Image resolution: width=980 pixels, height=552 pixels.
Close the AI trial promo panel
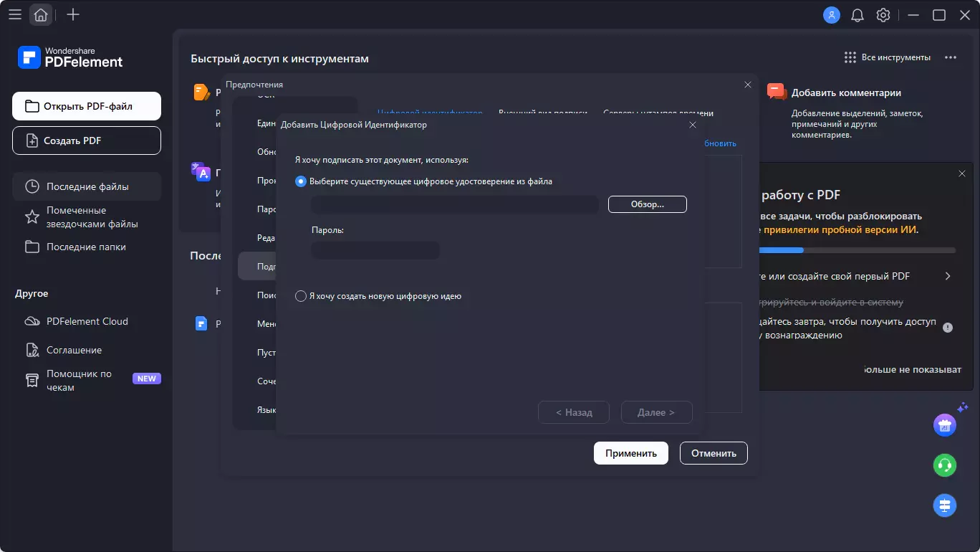click(x=962, y=173)
